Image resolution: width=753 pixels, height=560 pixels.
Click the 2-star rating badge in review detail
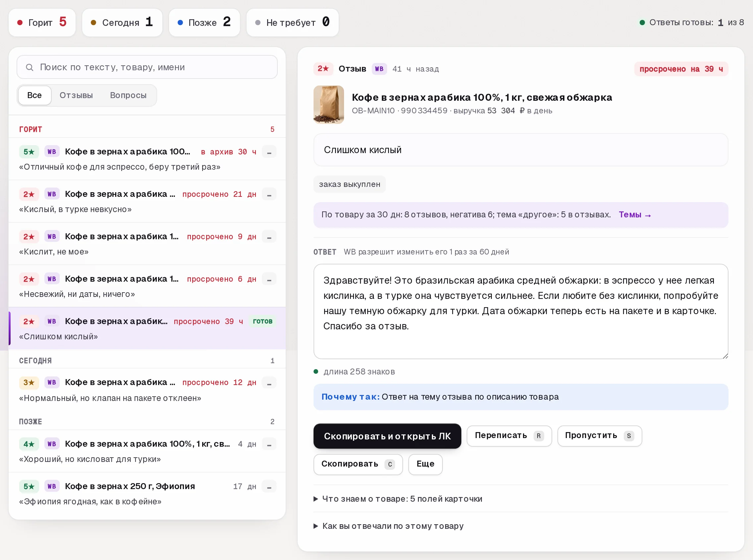(323, 69)
